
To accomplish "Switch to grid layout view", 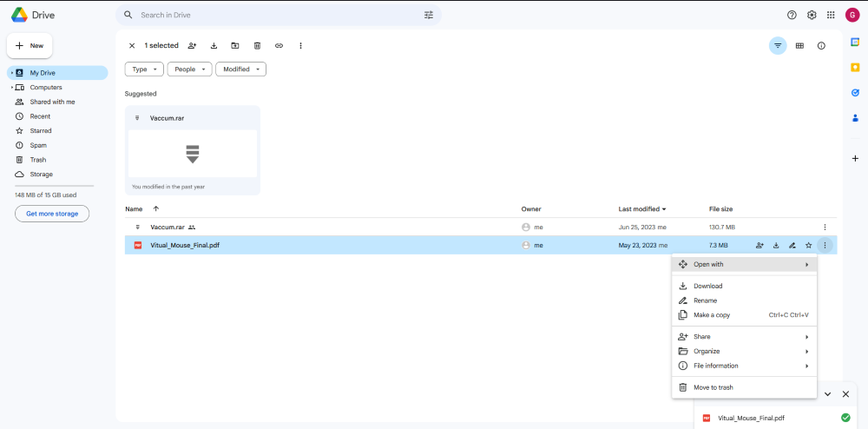I will 799,46.
